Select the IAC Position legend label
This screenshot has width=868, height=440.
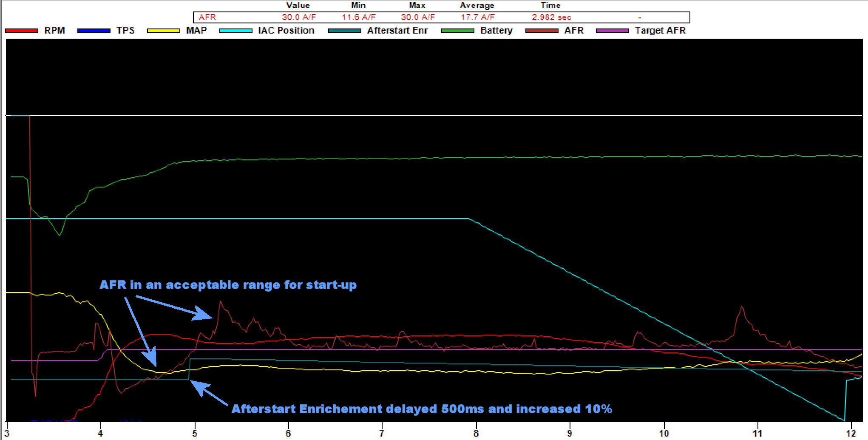286,31
